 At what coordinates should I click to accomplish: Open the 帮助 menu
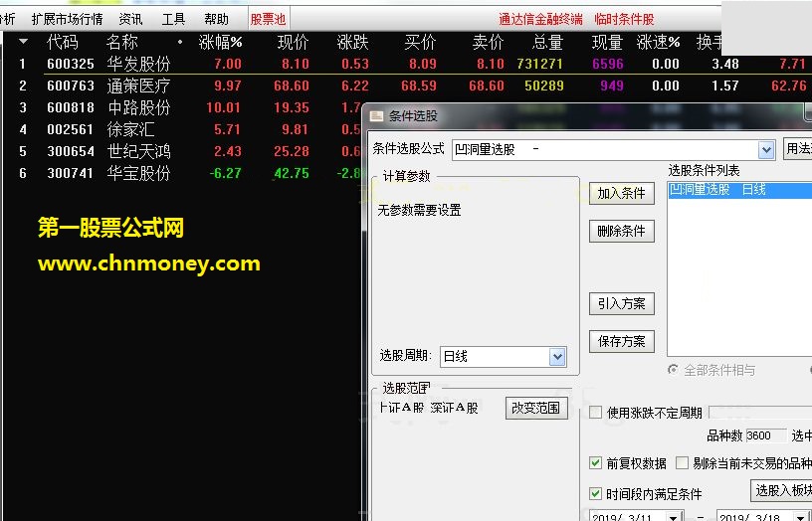click(217, 20)
